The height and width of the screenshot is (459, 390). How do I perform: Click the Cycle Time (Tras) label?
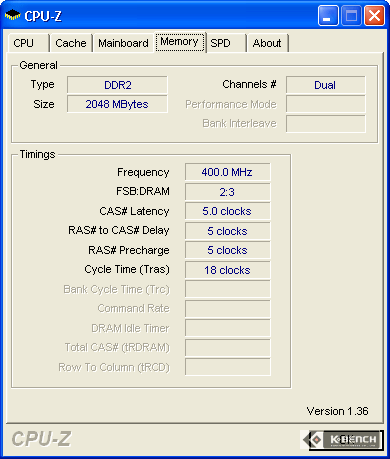click(x=127, y=269)
